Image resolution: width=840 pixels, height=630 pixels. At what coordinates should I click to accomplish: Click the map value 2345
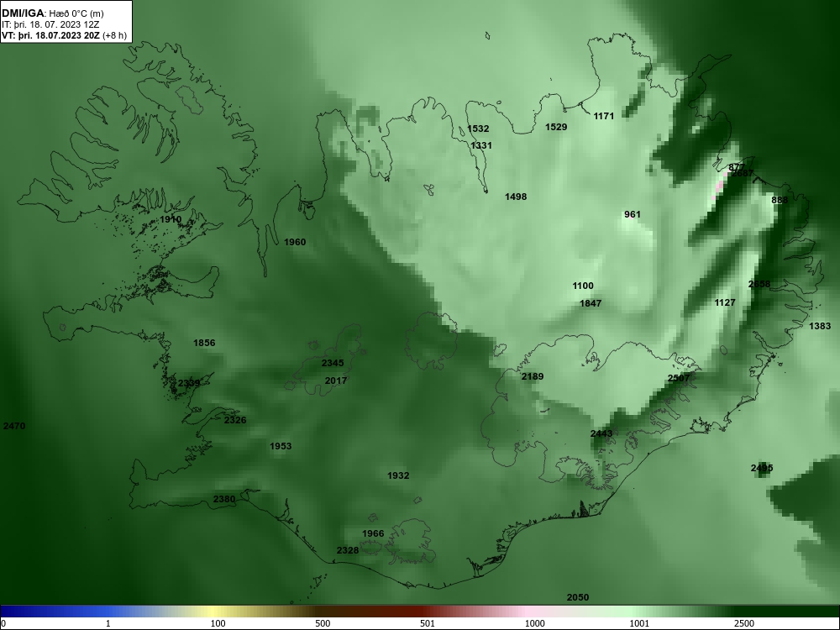pos(333,363)
